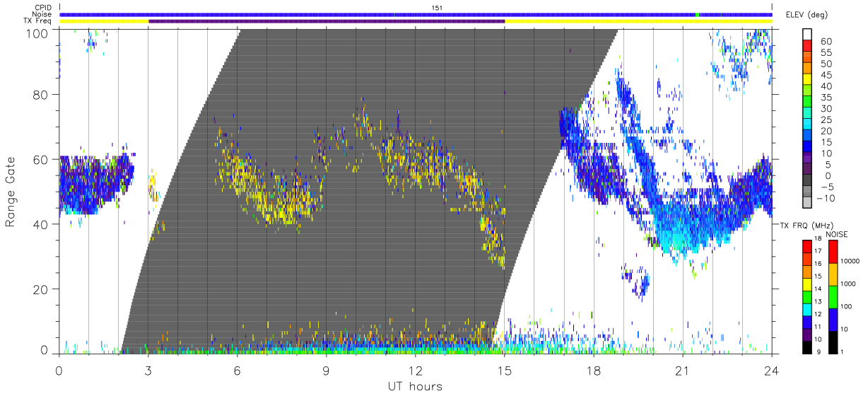
Task: Click the 'CPID' row label
Action: (x=42, y=8)
